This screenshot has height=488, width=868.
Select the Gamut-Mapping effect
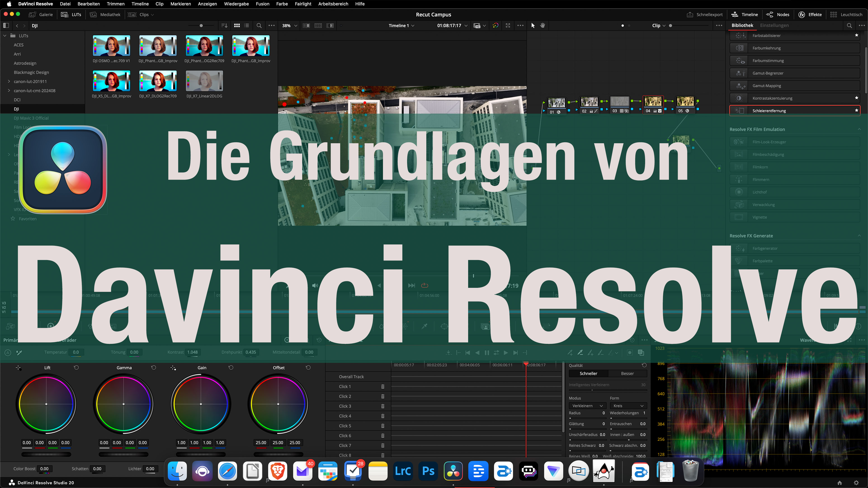point(795,86)
